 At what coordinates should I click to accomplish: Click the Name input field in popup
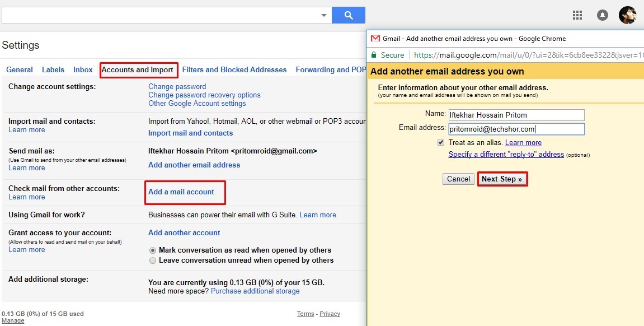pos(516,115)
